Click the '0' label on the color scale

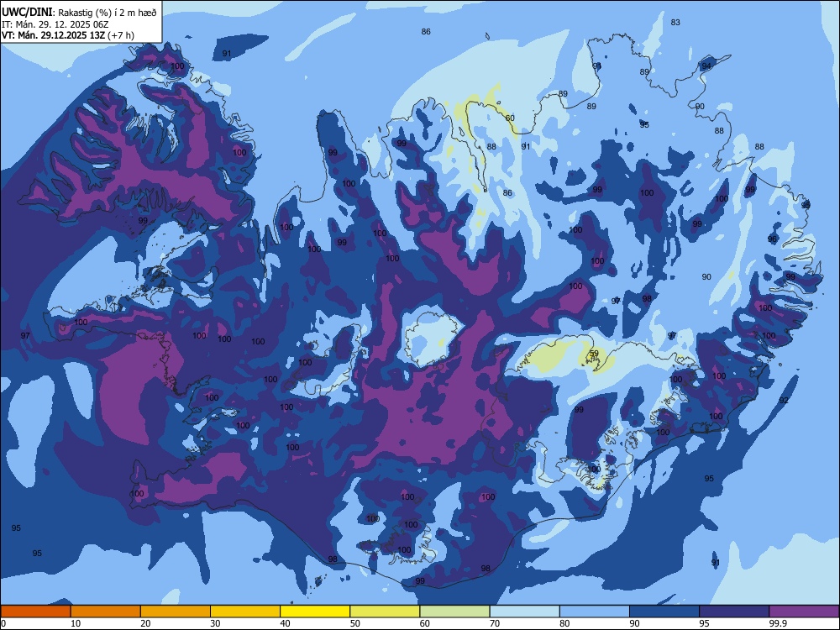tap(3, 623)
